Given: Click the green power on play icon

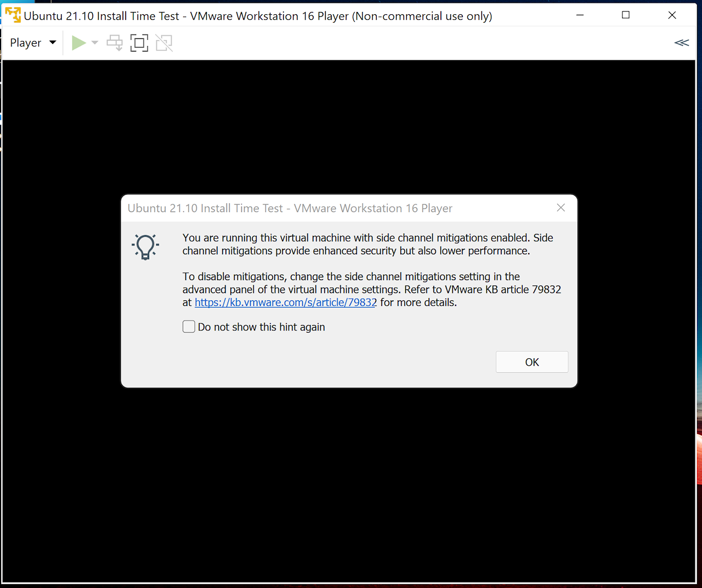Looking at the screenshot, I should pos(79,43).
